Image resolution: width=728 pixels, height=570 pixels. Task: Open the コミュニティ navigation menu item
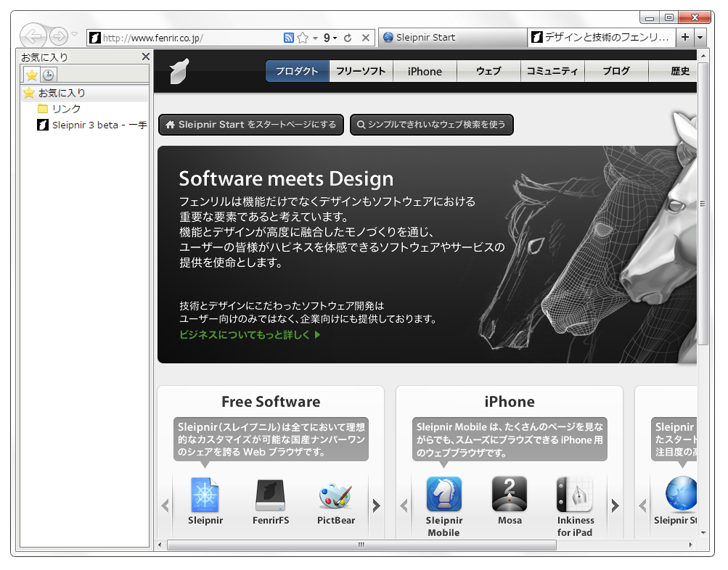pyautogui.click(x=552, y=71)
